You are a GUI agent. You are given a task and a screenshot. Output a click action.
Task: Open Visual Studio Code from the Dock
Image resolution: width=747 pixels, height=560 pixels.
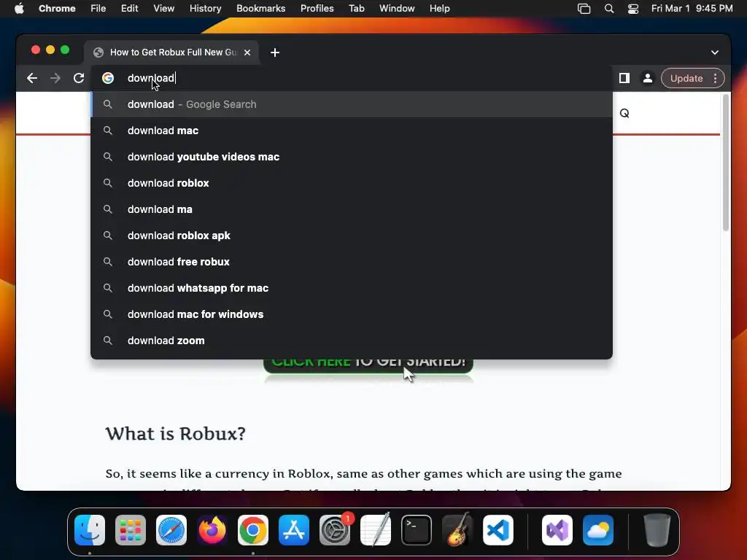(x=498, y=530)
